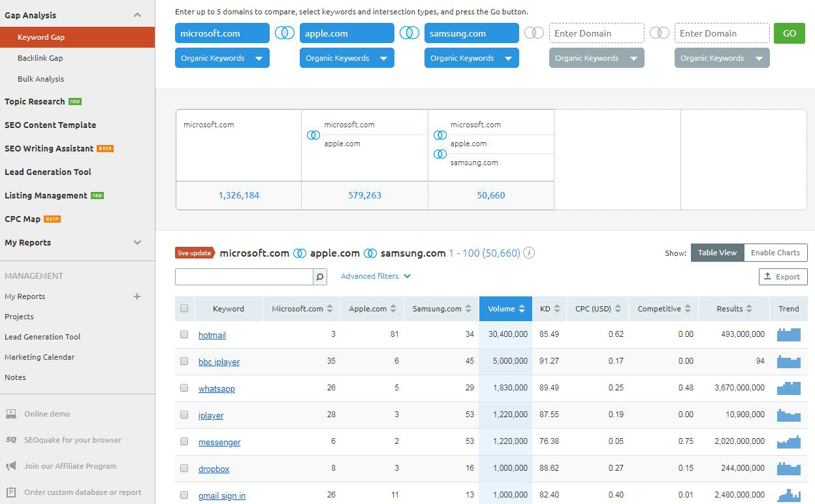Screen dimensions: 815x504
Task: View 579,263 microsoft.com and apple.com common keywords
Action: tap(364, 195)
